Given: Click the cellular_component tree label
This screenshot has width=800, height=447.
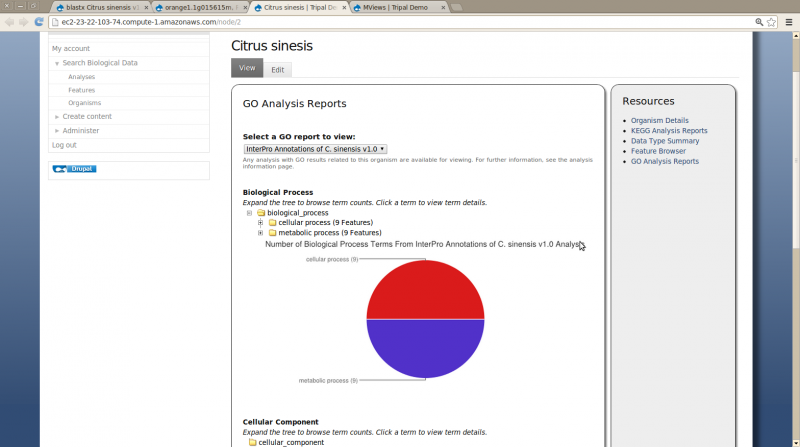Looking at the screenshot, I should tap(291, 442).
